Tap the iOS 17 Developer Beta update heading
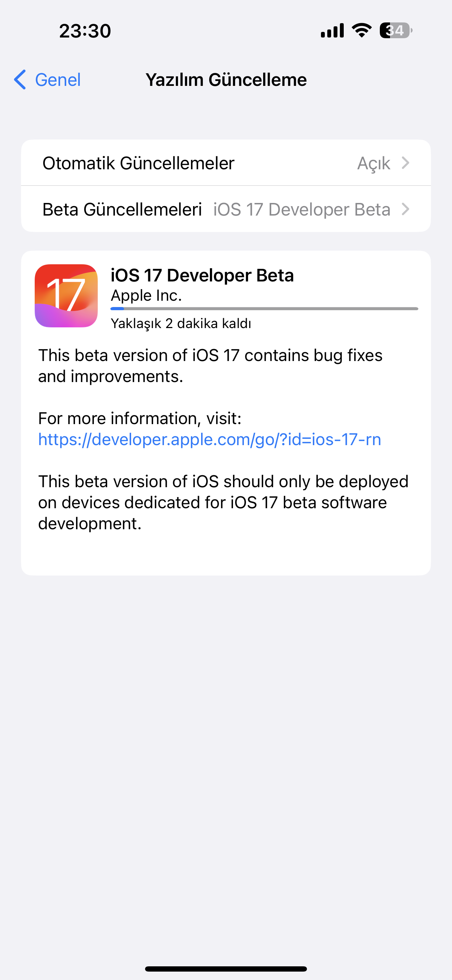The height and width of the screenshot is (980, 452). pyautogui.click(x=202, y=275)
